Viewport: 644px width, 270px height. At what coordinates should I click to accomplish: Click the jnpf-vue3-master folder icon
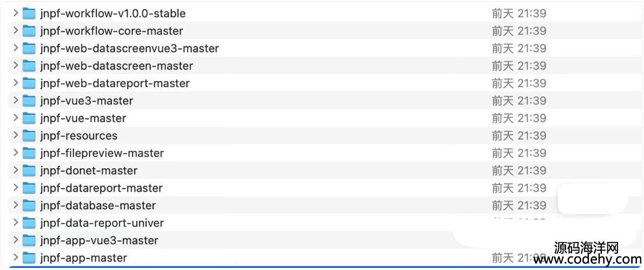coord(29,101)
